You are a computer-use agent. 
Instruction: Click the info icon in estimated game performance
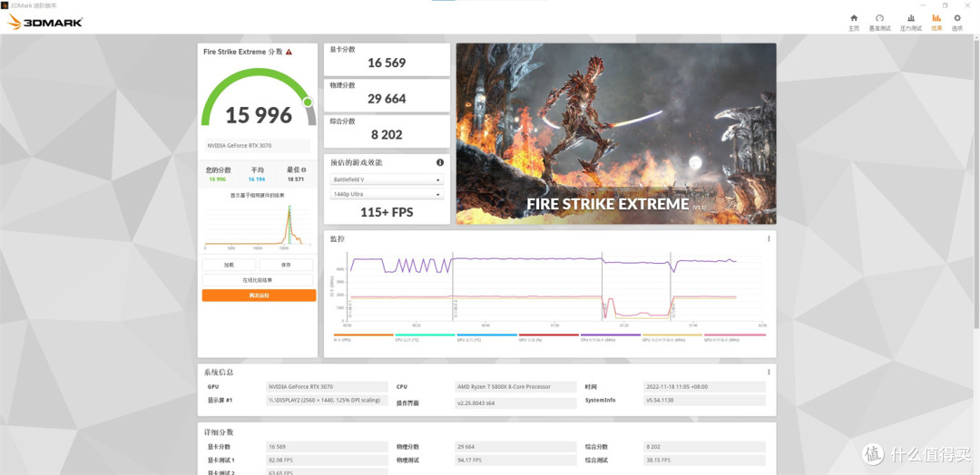click(440, 162)
